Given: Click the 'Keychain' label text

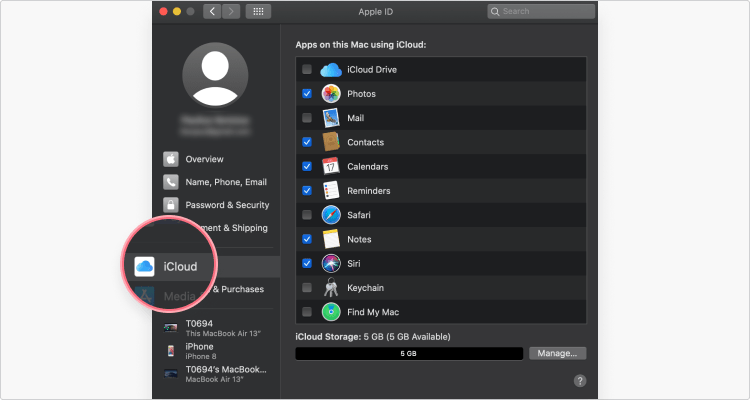Looking at the screenshot, I should (365, 288).
